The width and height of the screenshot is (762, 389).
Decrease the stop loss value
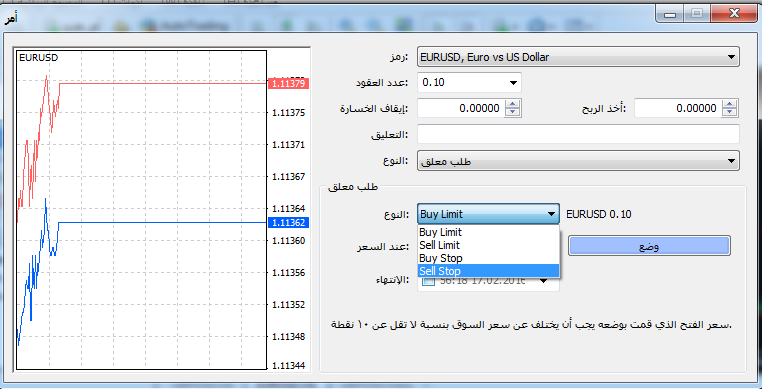pyautogui.click(x=513, y=112)
